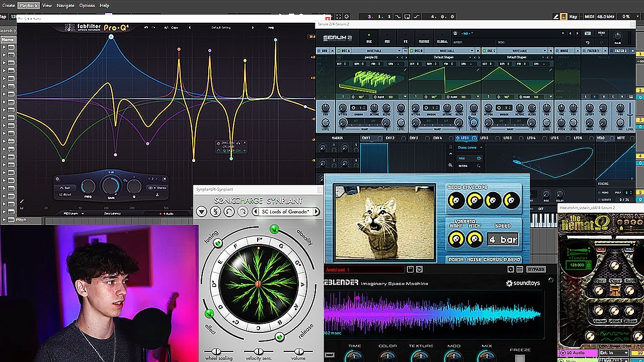This screenshot has width=644, height=362.
Task: Open OSC B Wavetable type dropdown
Action: click(x=450, y=51)
